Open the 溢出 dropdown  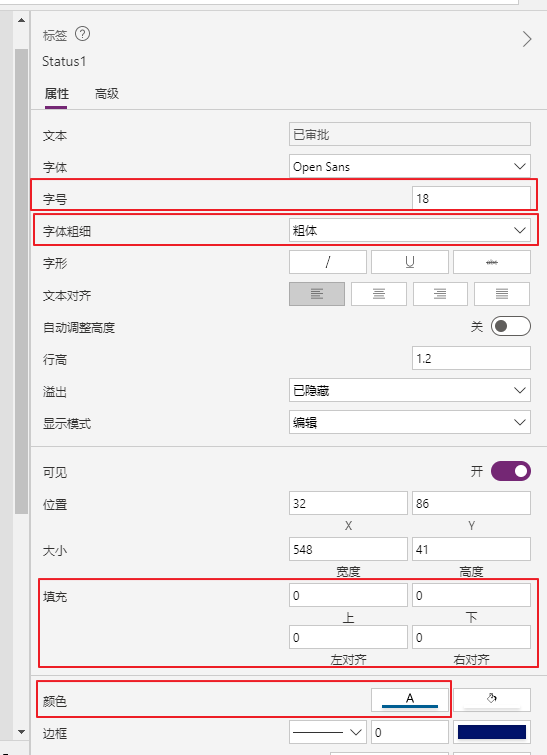(x=410, y=390)
